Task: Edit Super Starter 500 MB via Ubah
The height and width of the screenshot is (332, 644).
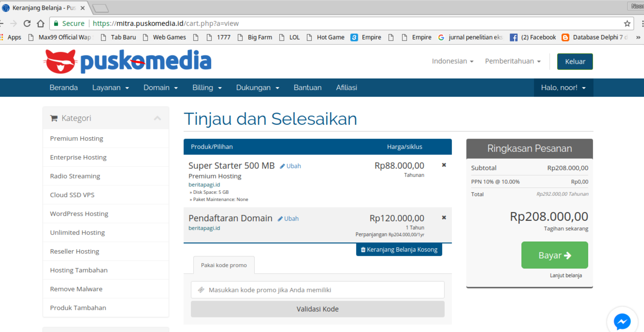Action: (290, 166)
